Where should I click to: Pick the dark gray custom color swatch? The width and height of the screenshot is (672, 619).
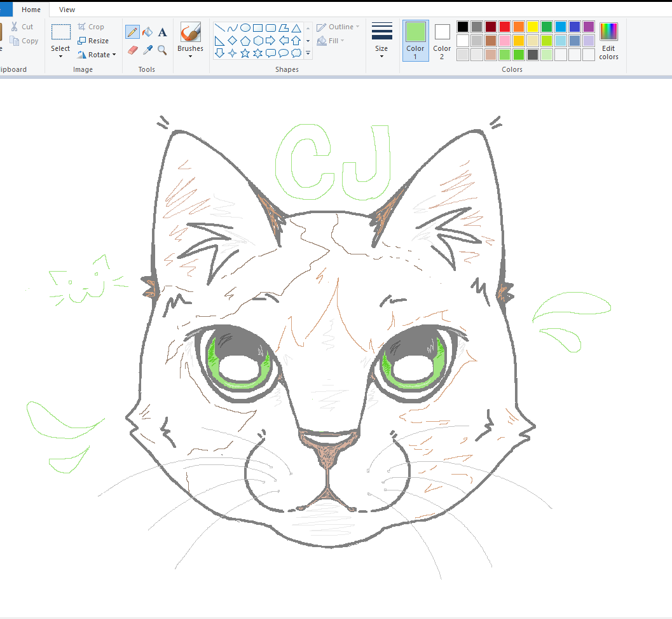[533, 55]
